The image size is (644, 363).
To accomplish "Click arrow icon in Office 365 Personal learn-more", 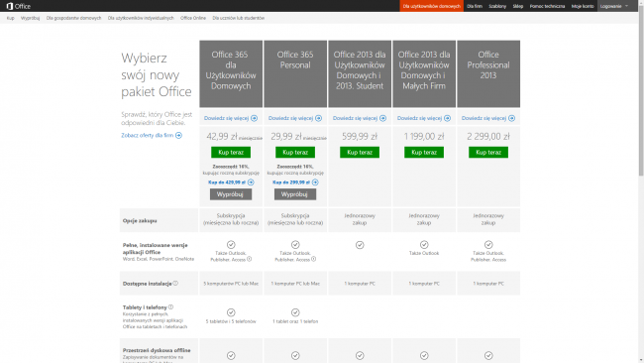I will click(x=319, y=118).
